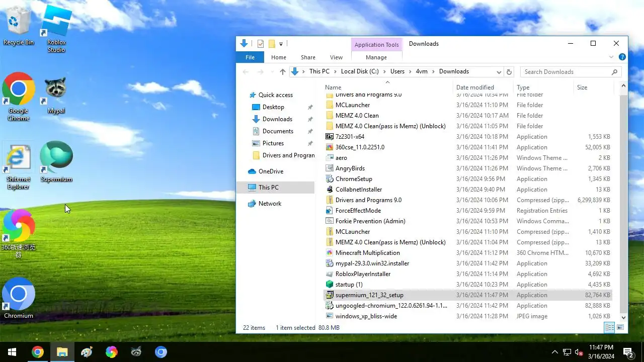Click the Windows Start button
Viewport: 644px width, 362px height.
tap(12, 352)
